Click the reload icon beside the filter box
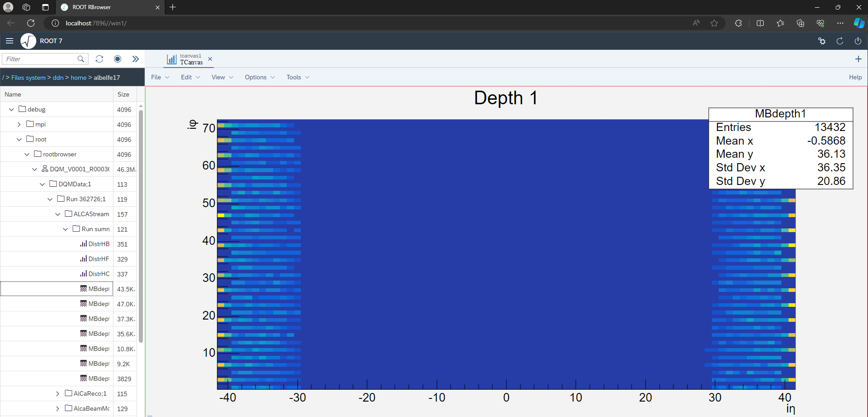The height and width of the screenshot is (417, 868). point(99,59)
